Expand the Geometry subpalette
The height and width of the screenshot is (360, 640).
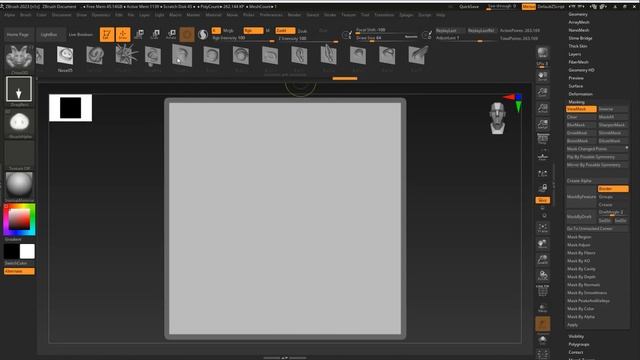click(x=578, y=14)
